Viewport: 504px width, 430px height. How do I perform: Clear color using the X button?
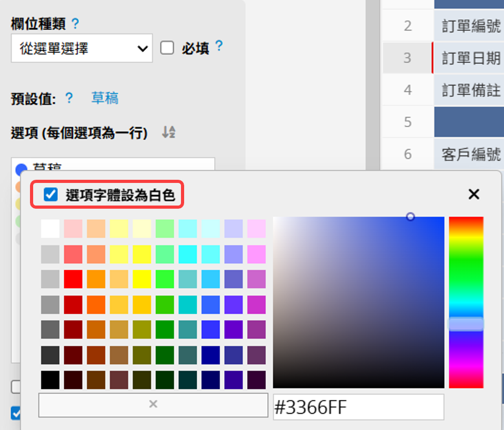[153, 404]
